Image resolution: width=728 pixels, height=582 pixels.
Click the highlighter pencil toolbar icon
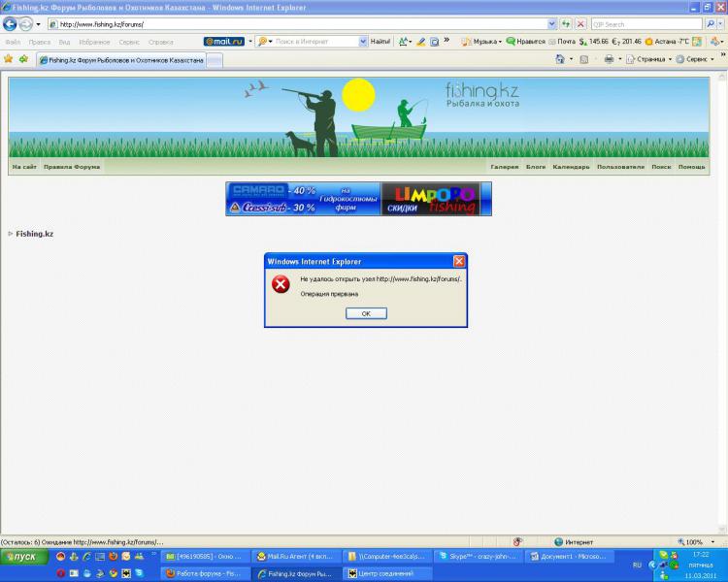tap(420, 42)
